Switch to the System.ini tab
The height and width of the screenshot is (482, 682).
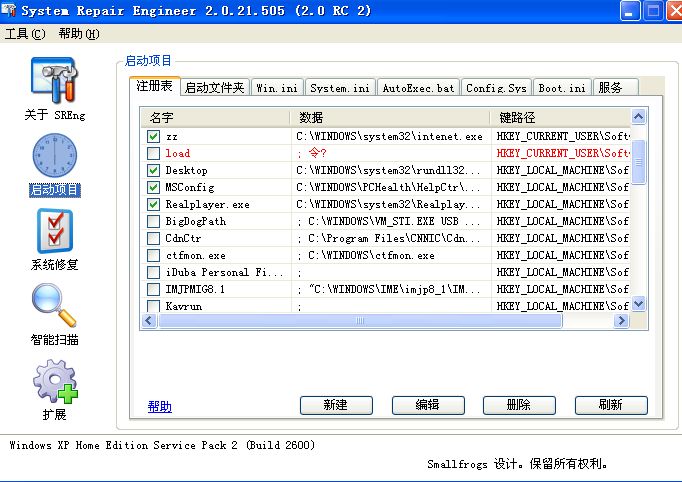click(x=340, y=88)
